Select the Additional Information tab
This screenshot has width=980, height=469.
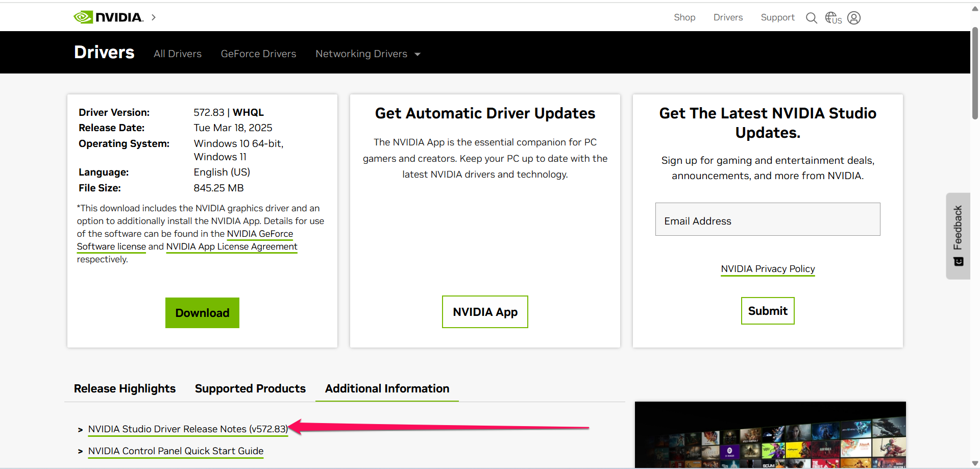coord(387,388)
